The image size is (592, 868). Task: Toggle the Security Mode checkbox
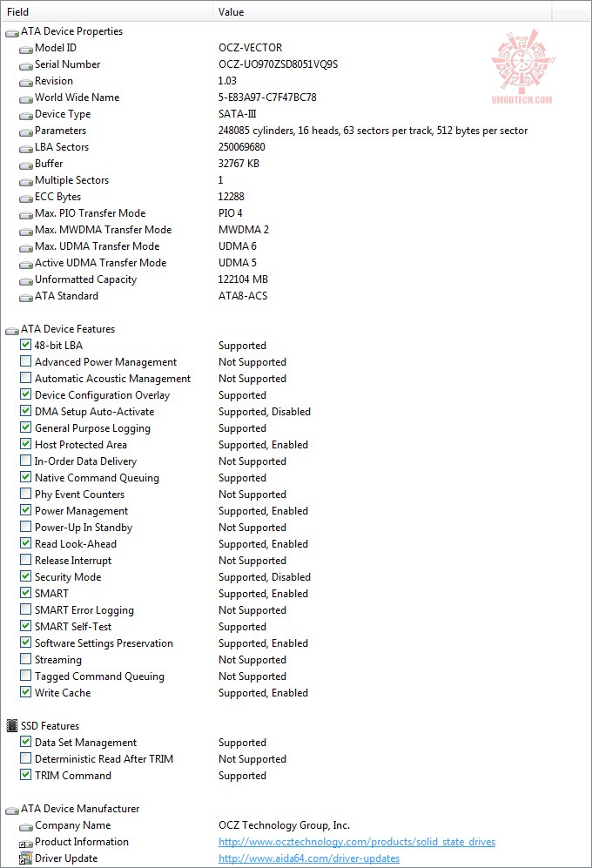[25, 576]
